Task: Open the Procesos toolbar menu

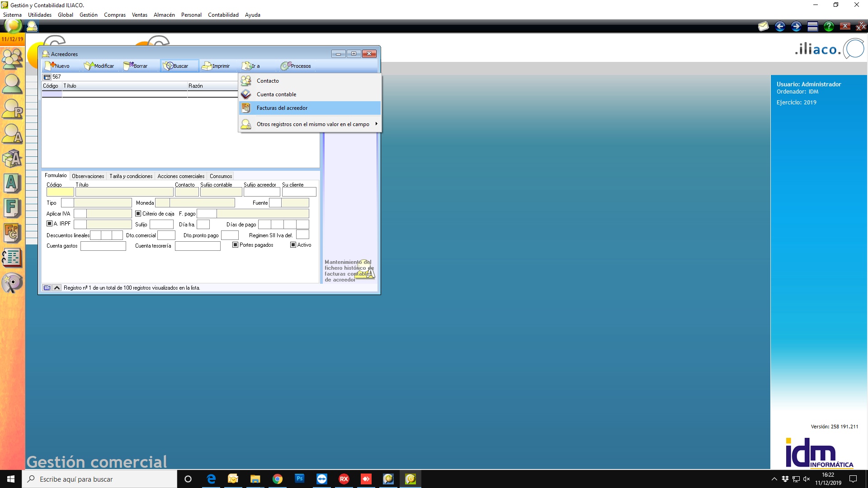Action: point(296,66)
